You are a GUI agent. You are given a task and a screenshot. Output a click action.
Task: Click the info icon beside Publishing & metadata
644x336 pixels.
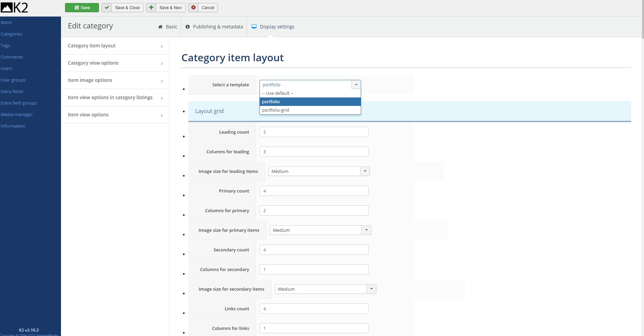187,27
